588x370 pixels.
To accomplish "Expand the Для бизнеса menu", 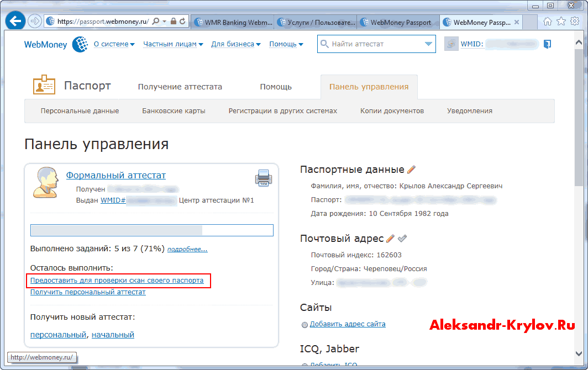I will click(x=236, y=44).
